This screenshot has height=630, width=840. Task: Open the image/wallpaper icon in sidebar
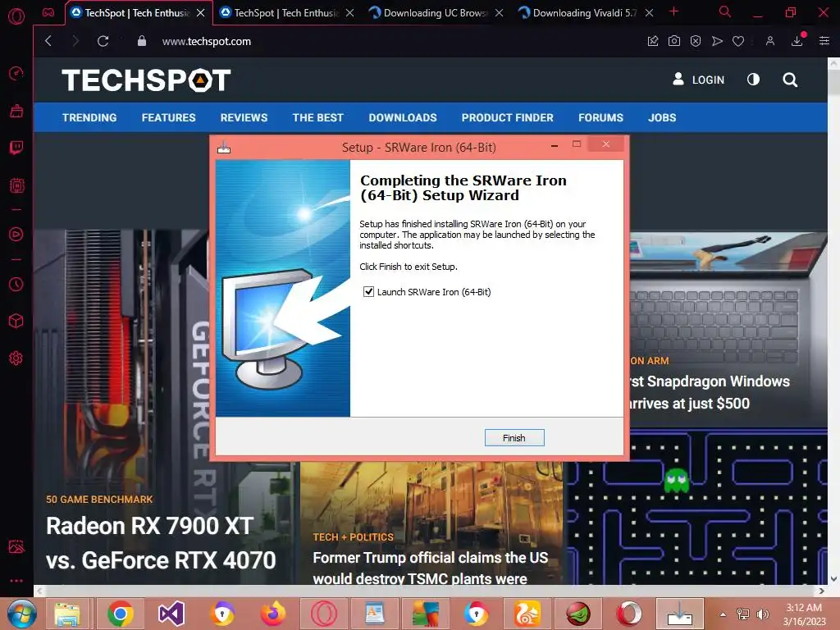(x=16, y=546)
